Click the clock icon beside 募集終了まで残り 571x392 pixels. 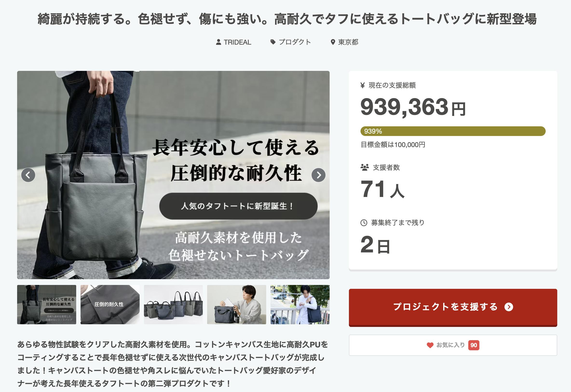(x=364, y=223)
